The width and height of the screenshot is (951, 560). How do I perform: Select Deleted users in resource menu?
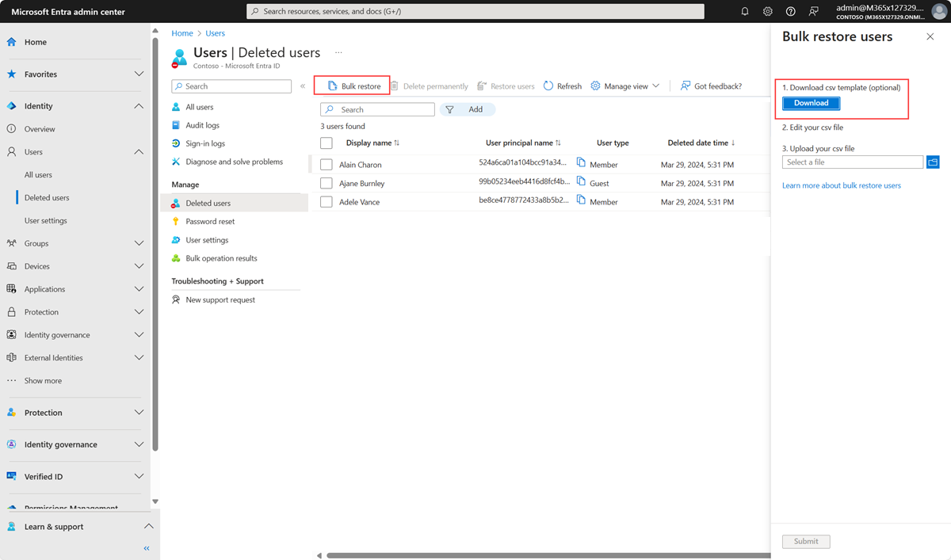[x=235, y=203]
